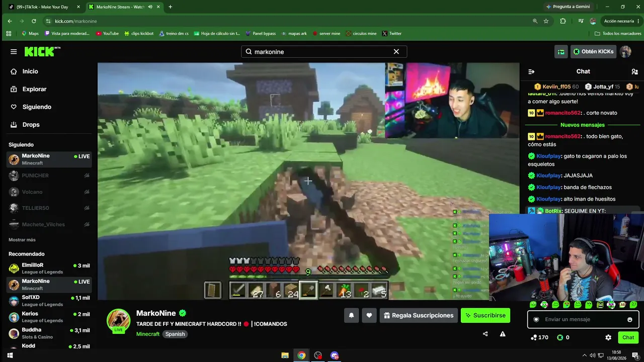Open offline PUNICHER channel
This screenshot has height=362, width=644.
(49, 175)
